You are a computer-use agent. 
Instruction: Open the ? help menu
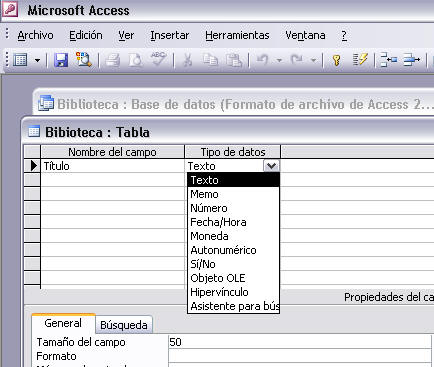[344, 35]
